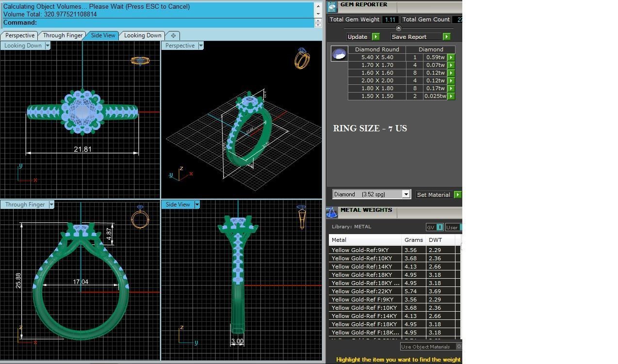Click the Side View viewport title label

(178, 205)
